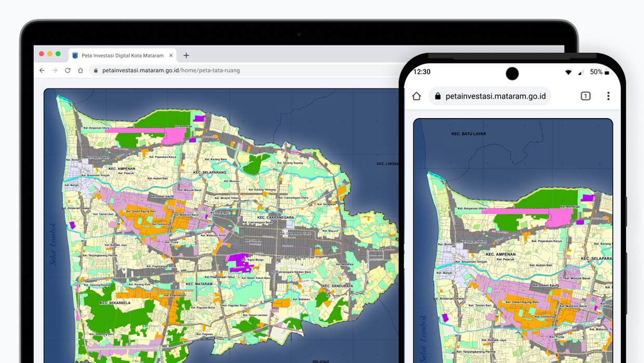Click the green maximize window button
This screenshot has width=644, height=363.
(x=58, y=54)
